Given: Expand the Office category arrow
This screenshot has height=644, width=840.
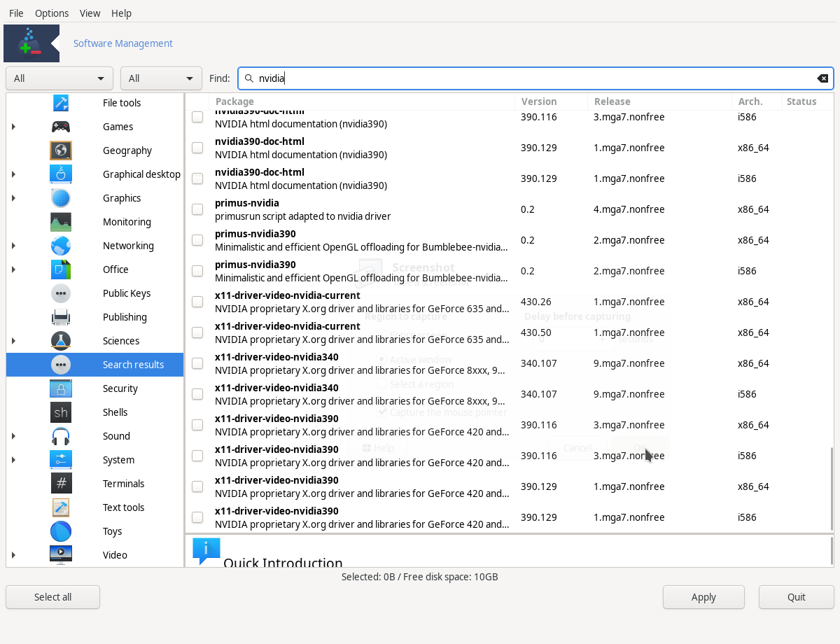Looking at the screenshot, I should tap(14, 269).
